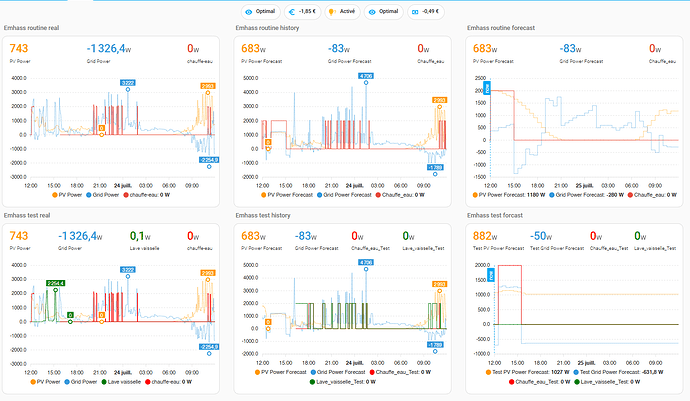Open the Optimal chip beside -1,85 €
The width and height of the screenshot is (690, 401).
click(x=261, y=12)
